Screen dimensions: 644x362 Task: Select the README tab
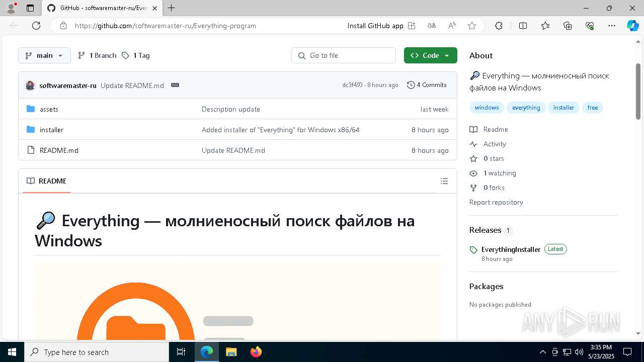[x=47, y=181]
